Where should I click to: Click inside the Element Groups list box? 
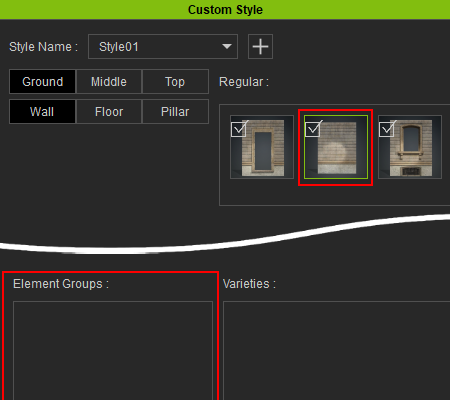point(113,351)
